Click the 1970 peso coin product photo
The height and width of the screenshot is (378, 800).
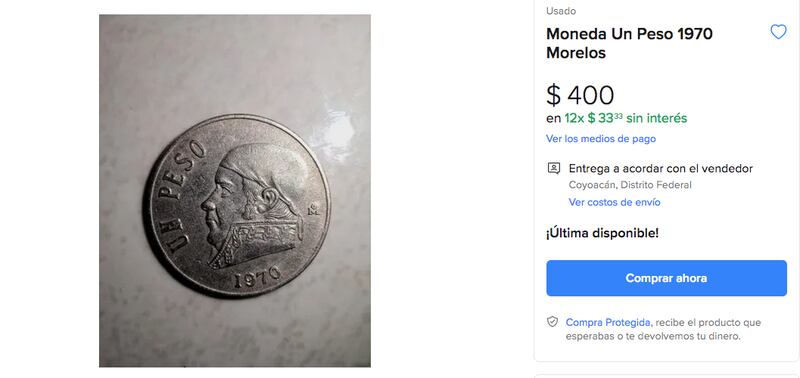235,191
